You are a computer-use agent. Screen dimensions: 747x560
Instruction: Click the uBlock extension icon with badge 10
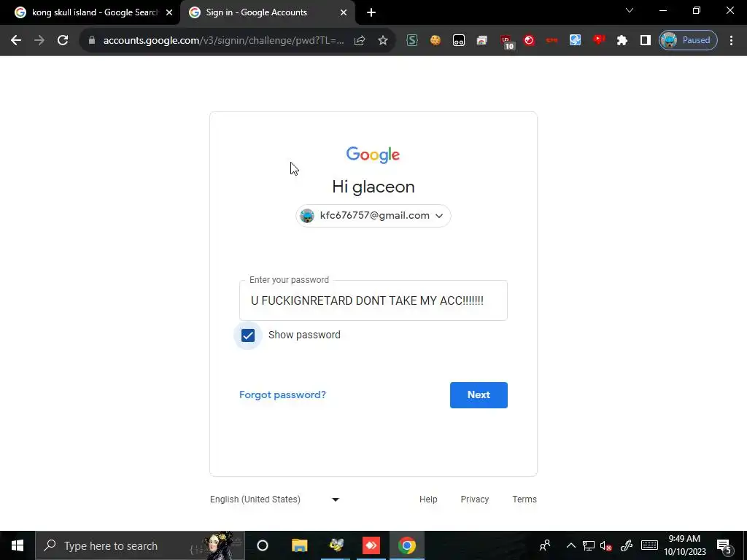point(507,42)
